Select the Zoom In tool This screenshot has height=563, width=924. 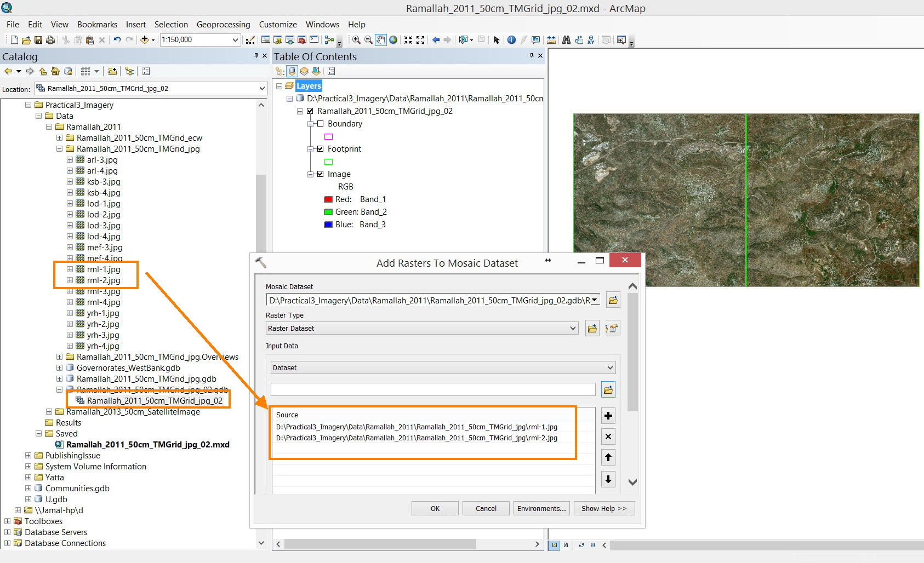(x=356, y=40)
